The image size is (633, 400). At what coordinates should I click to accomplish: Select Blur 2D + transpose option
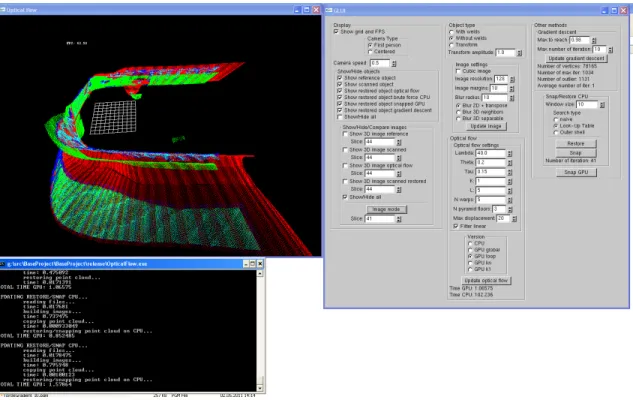click(x=458, y=105)
